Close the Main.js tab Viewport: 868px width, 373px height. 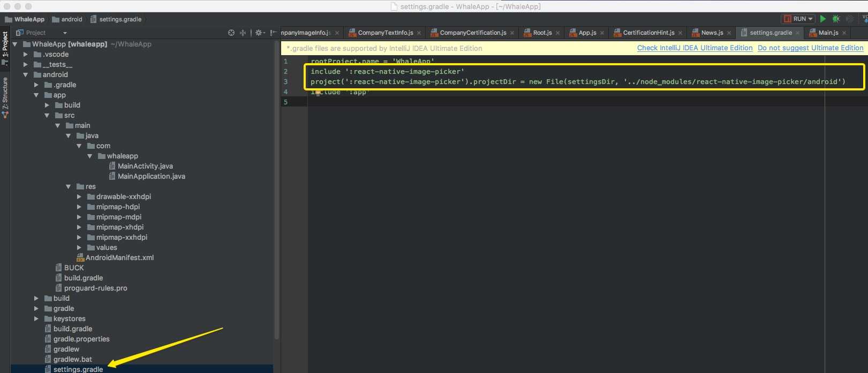click(x=844, y=33)
